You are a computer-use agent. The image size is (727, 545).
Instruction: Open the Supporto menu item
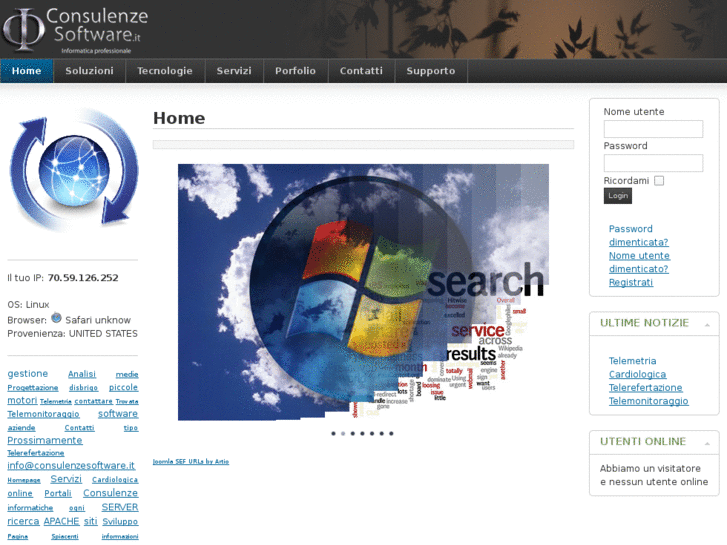[x=431, y=71]
